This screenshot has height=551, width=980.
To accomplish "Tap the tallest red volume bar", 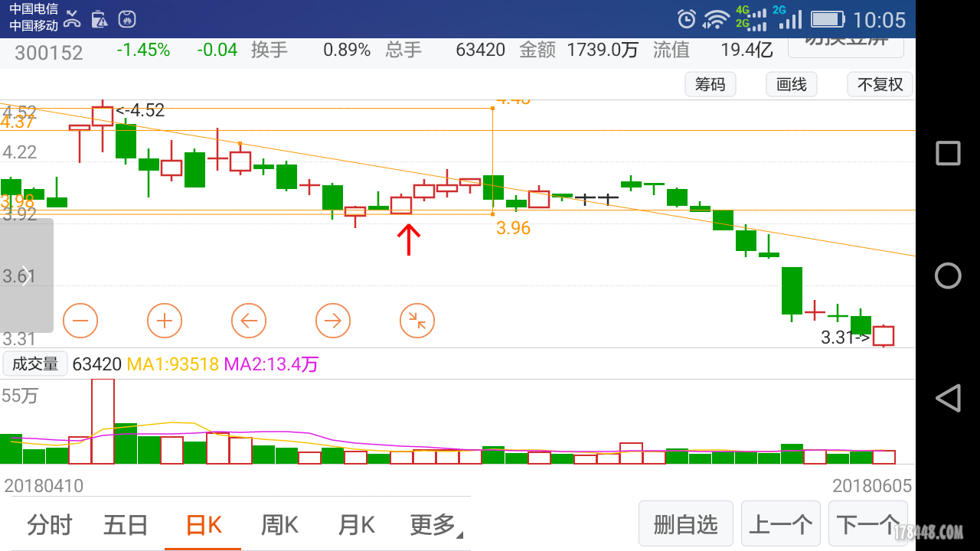I will tap(103, 421).
